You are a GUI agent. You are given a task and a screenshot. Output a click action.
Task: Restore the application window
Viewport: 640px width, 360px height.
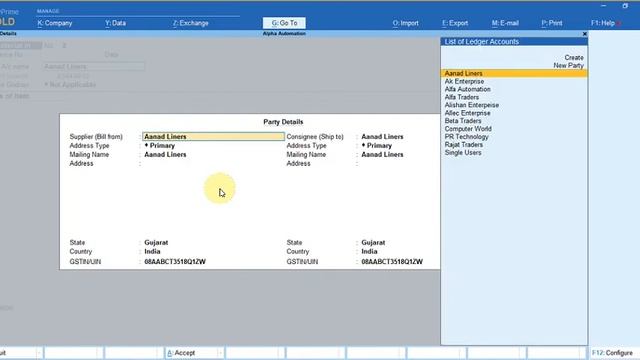point(625,6)
